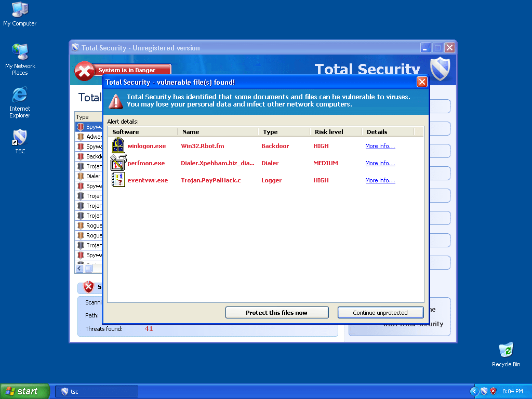Open the Recycle Bin
The width and height of the screenshot is (532, 399).
(506, 354)
